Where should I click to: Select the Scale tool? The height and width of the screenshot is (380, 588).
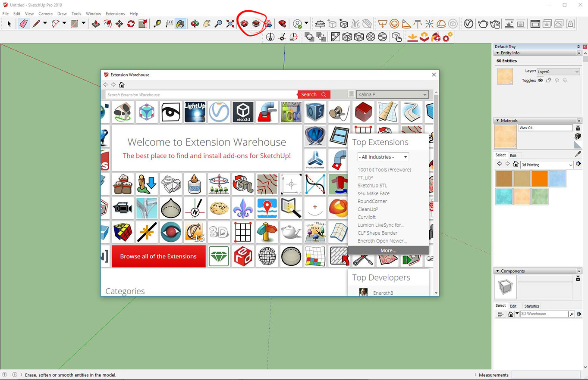143,24
